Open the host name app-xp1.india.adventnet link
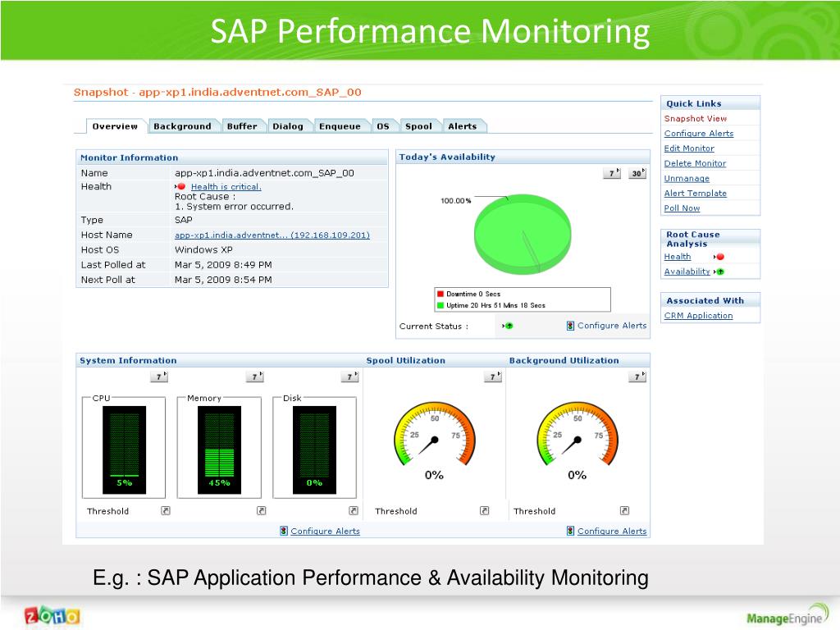This screenshot has height=630, width=840. point(272,235)
